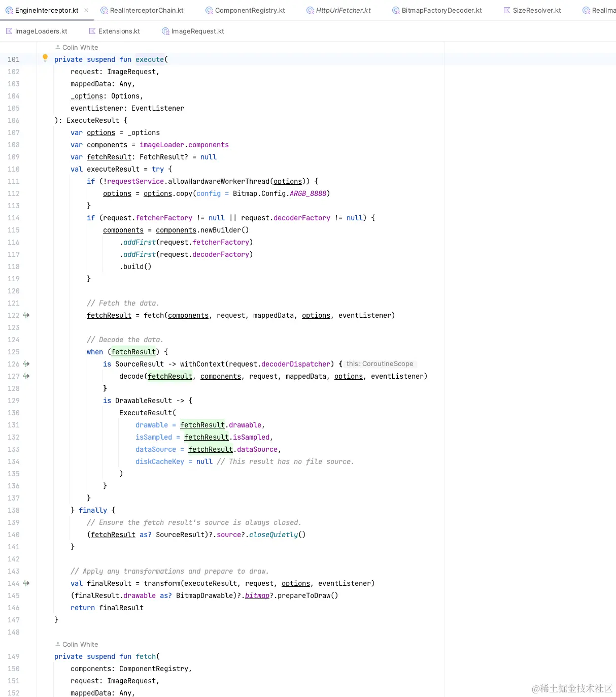Click 'allowHardwareWorkerThread' on line 111

coord(219,181)
